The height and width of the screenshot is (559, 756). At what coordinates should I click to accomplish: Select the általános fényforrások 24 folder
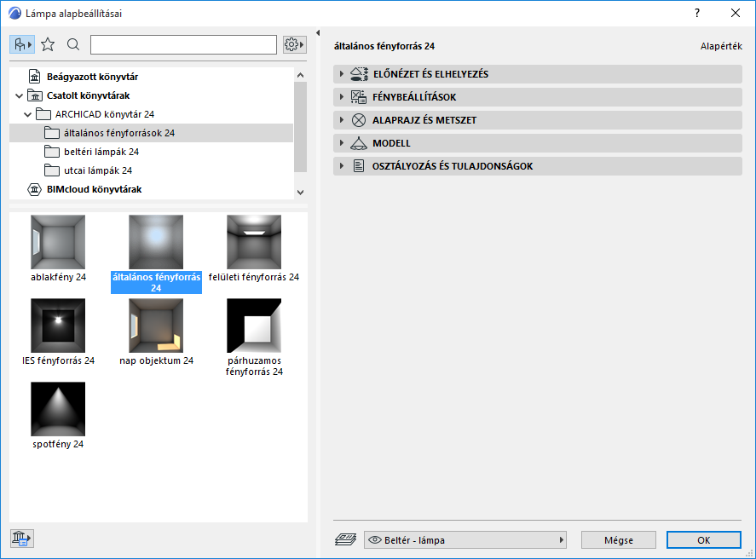coord(151,133)
